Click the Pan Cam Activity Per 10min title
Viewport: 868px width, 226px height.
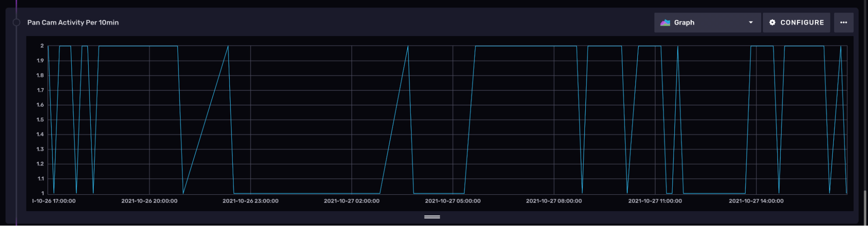pos(73,23)
